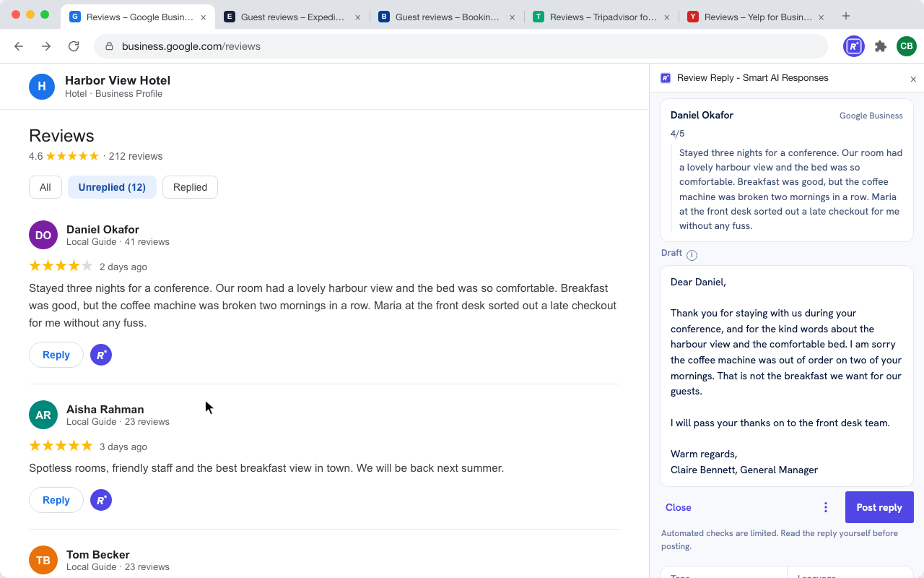
Task: Click inside the draft reply text area
Action: click(787, 376)
